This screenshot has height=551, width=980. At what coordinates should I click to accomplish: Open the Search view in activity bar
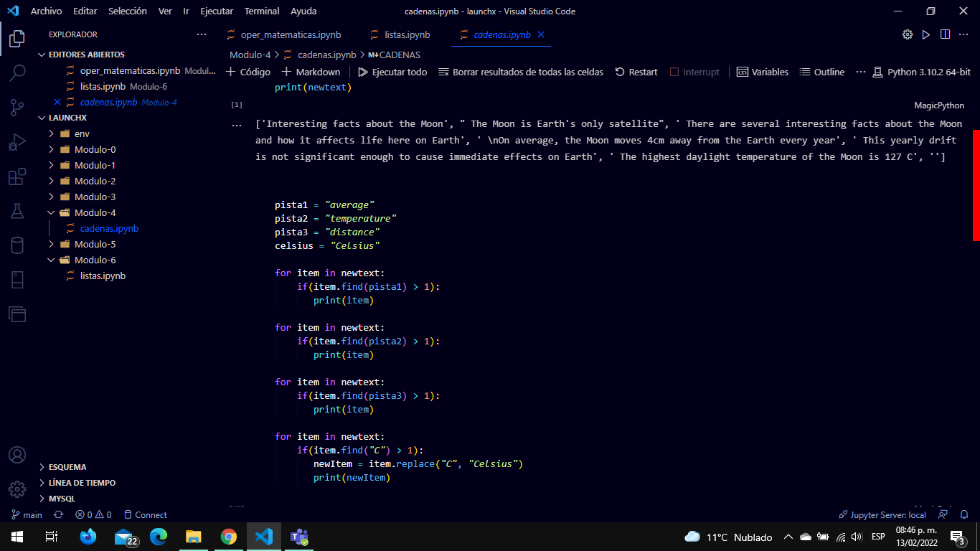click(x=17, y=73)
